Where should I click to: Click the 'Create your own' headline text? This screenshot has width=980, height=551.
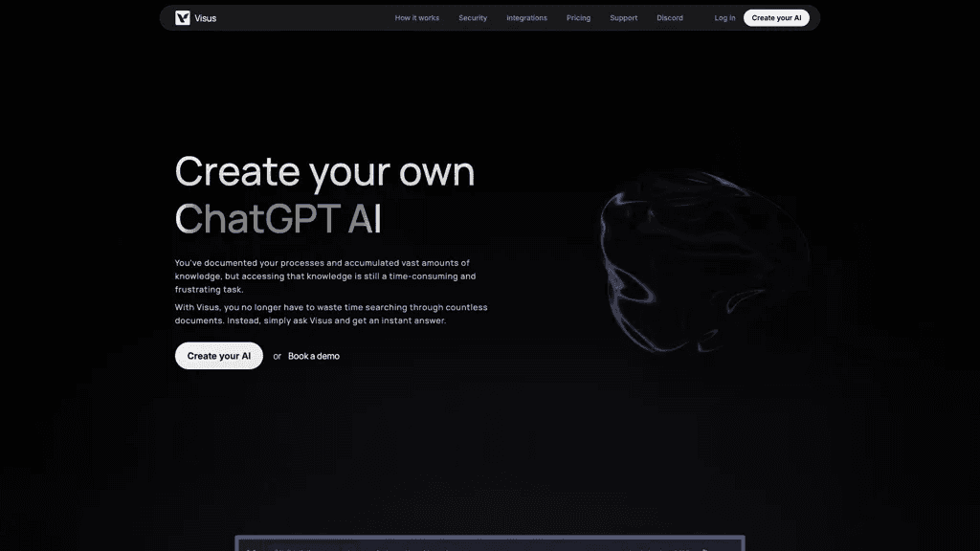tap(324, 171)
